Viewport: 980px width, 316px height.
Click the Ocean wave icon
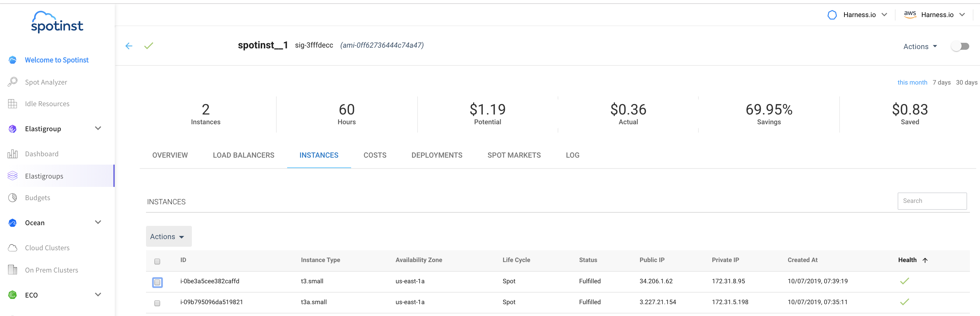(x=13, y=223)
